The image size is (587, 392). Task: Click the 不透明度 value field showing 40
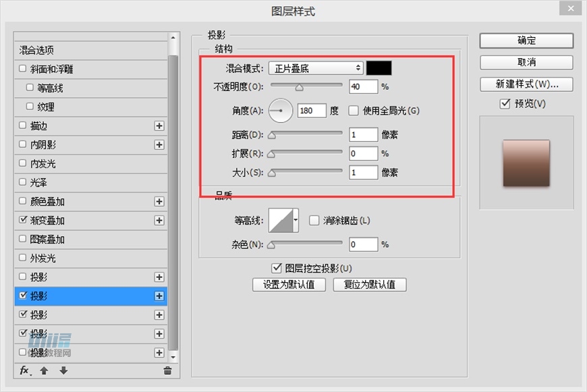[x=363, y=86]
